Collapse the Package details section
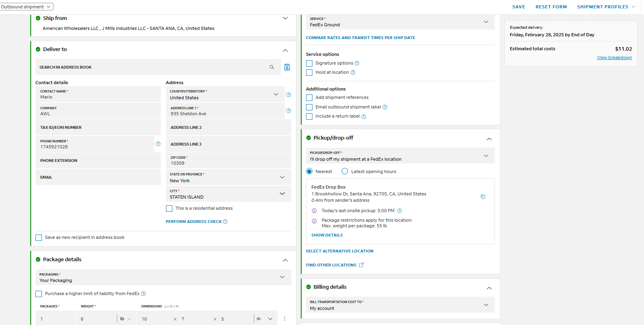The width and height of the screenshot is (644, 325). tap(285, 260)
